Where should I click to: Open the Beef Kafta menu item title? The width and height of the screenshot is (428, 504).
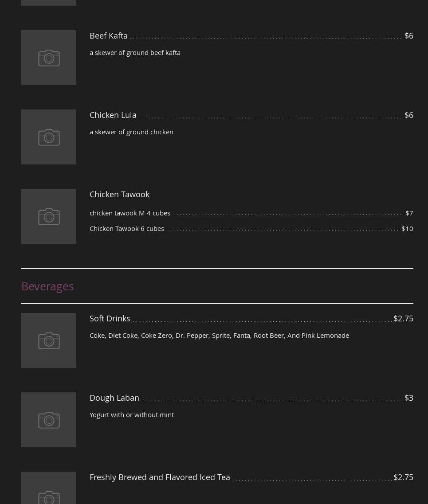[x=109, y=35]
